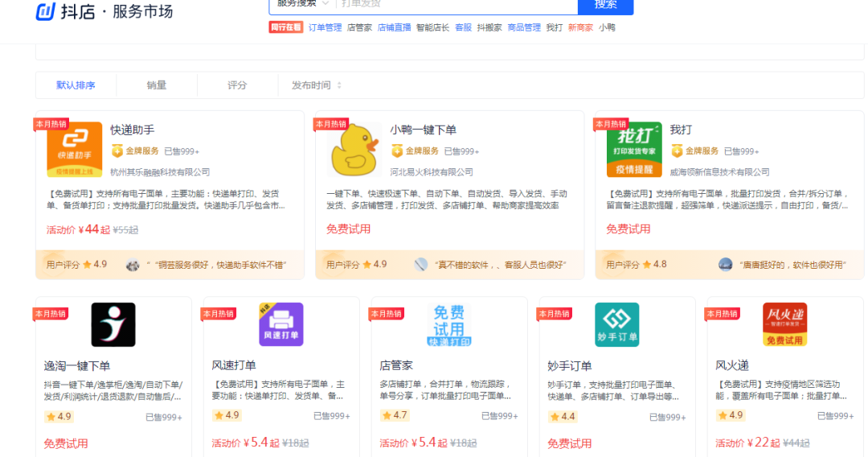This screenshot has height=457, width=868.
Task: Open the 小鸭 hot keyword link
Action: pyautogui.click(x=607, y=27)
